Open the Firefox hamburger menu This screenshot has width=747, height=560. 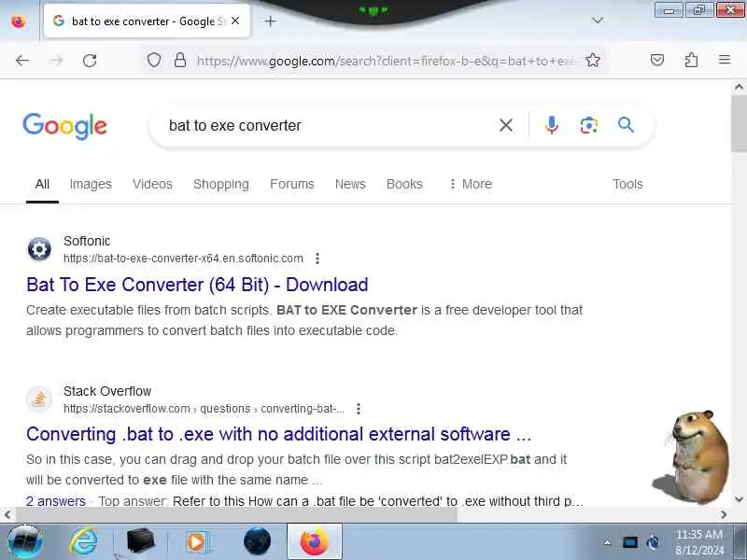pyautogui.click(x=725, y=60)
